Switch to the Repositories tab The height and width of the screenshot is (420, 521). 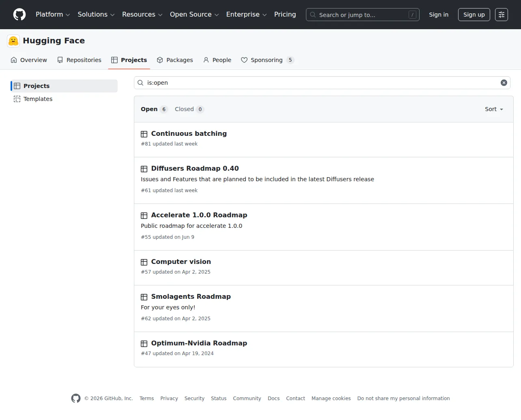coord(79,60)
